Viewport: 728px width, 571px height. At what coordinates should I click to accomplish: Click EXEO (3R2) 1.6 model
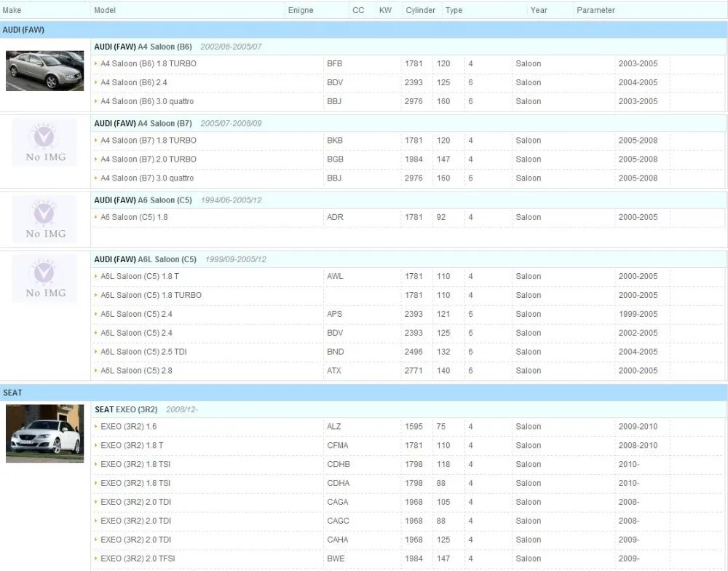pyautogui.click(x=129, y=426)
